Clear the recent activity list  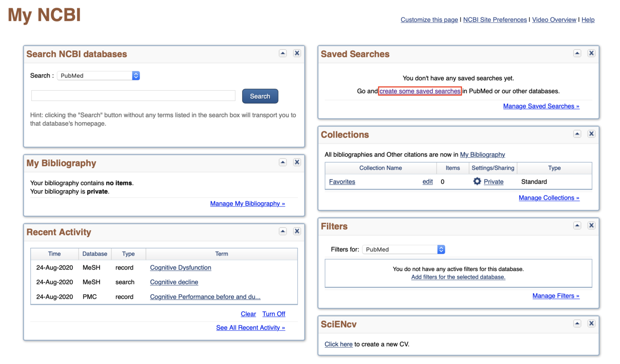click(x=248, y=314)
